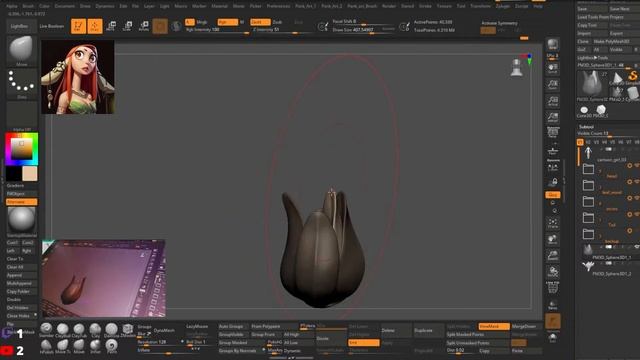
Task: Expand the Tail subtool folder
Action: coord(588,217)
